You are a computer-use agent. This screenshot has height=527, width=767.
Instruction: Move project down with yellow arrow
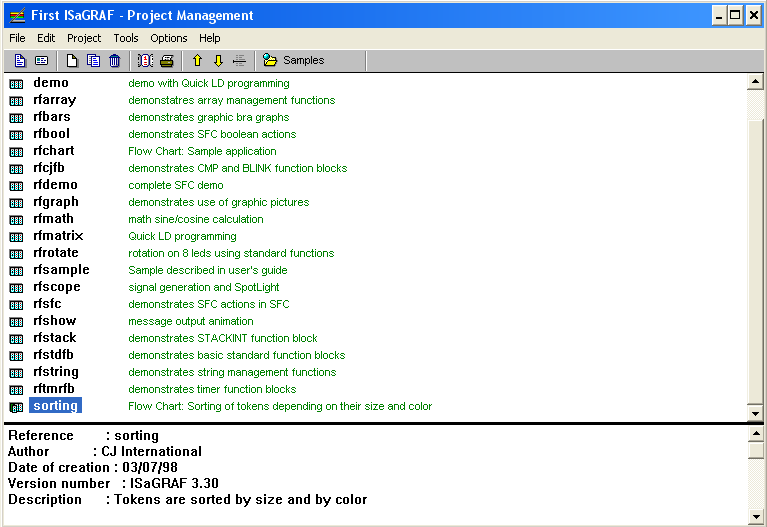click(219, 61)
